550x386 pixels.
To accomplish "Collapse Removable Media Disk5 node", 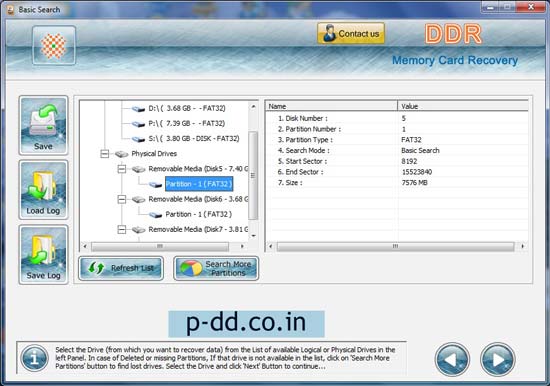I will [x=122, y=169].
